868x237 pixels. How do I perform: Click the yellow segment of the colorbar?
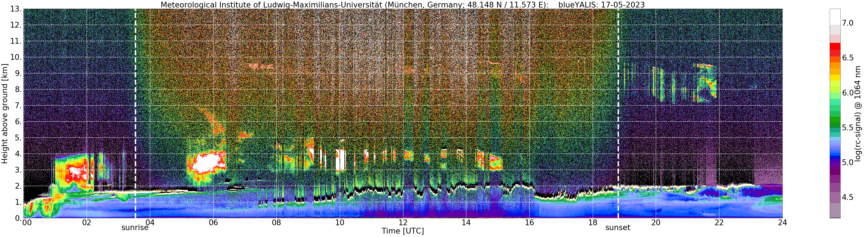click(x=835, y=77)
